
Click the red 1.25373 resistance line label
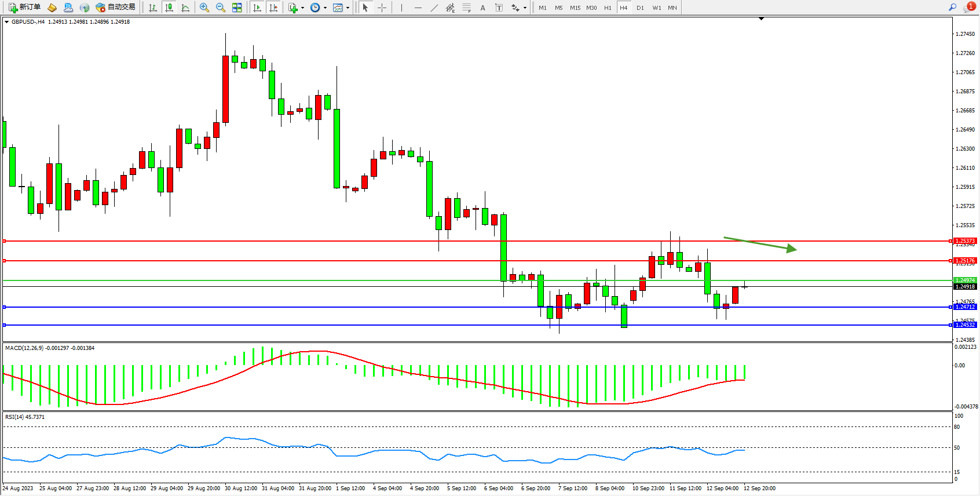pos(965,240)
